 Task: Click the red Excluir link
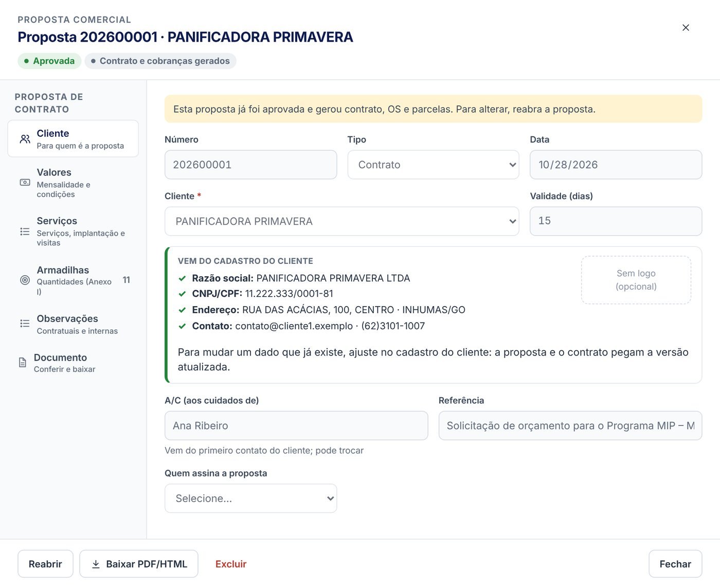coord(231,564)
